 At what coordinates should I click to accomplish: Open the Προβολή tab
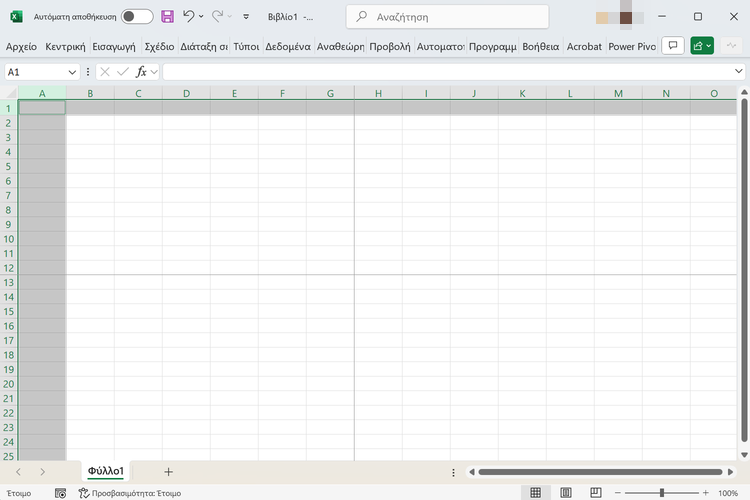coord(390,46)
